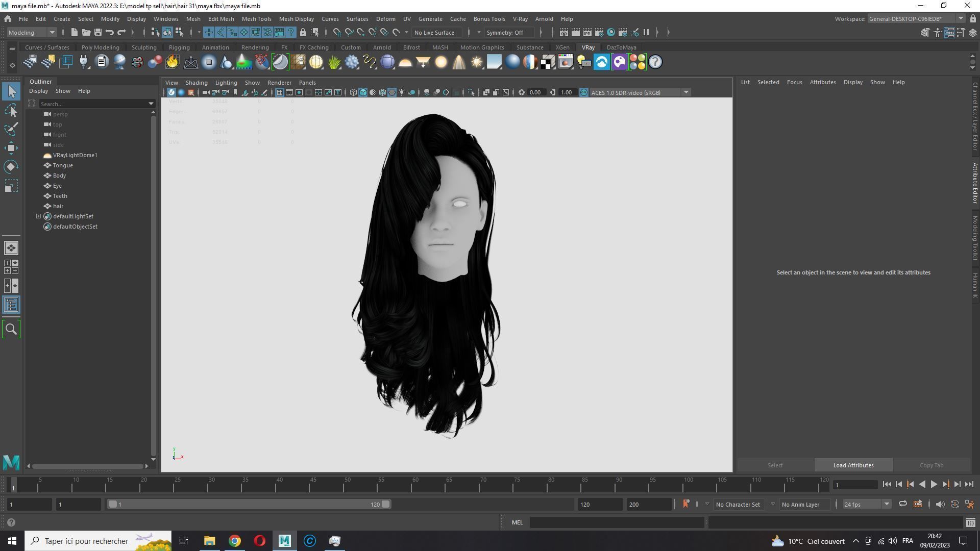Click the VRay dome light shelf icon
This screenshot has width=980, height=551.
pos(405,62)
